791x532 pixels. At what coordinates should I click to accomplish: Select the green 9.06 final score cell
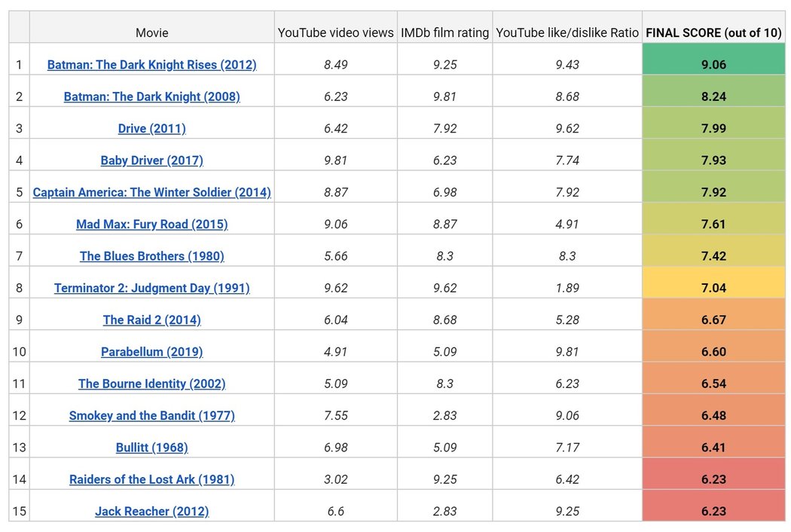713,65
